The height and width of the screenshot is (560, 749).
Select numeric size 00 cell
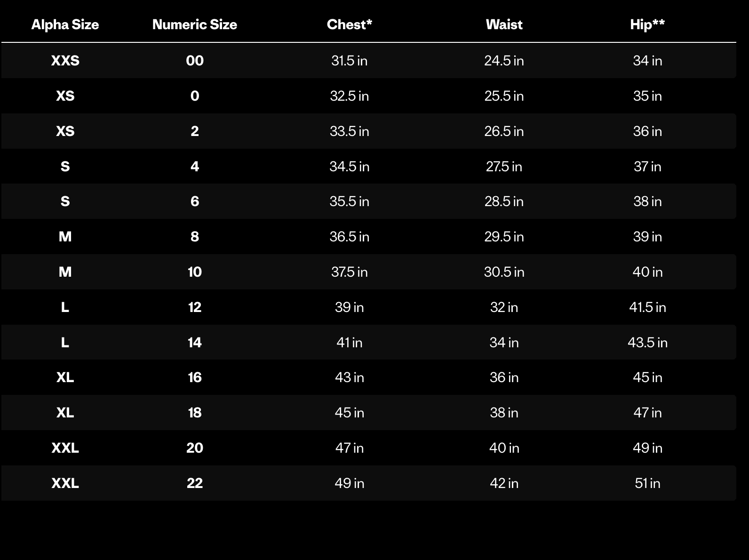pos(195,61)
